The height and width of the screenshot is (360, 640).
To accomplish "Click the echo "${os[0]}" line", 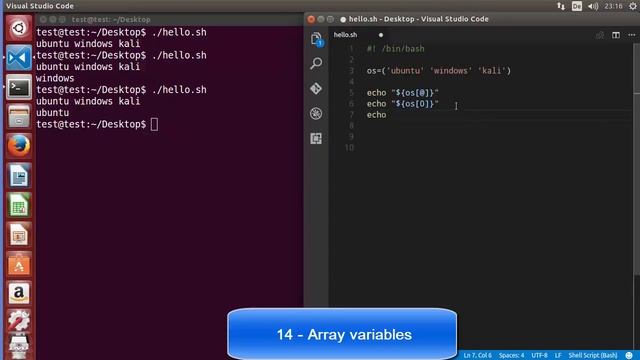I will pos(402,104).
